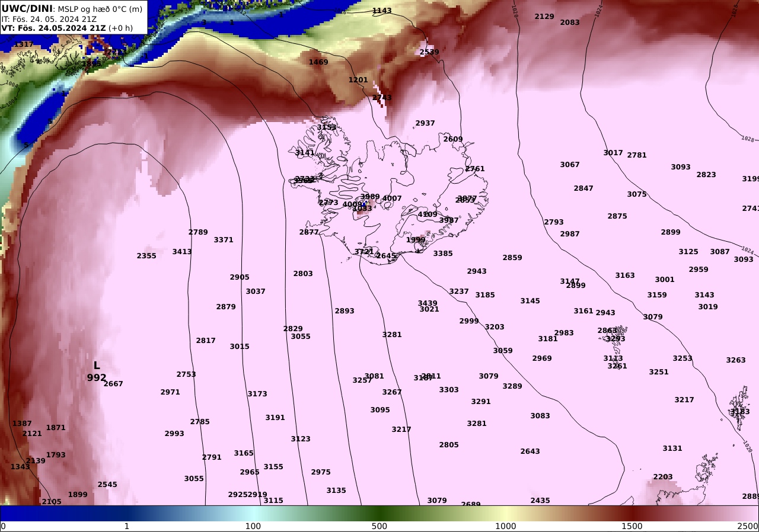The width and height of the screenshot is (759, 532).
Task: Click the 992 pressure value under L
Action: click(x=97, y=377)
